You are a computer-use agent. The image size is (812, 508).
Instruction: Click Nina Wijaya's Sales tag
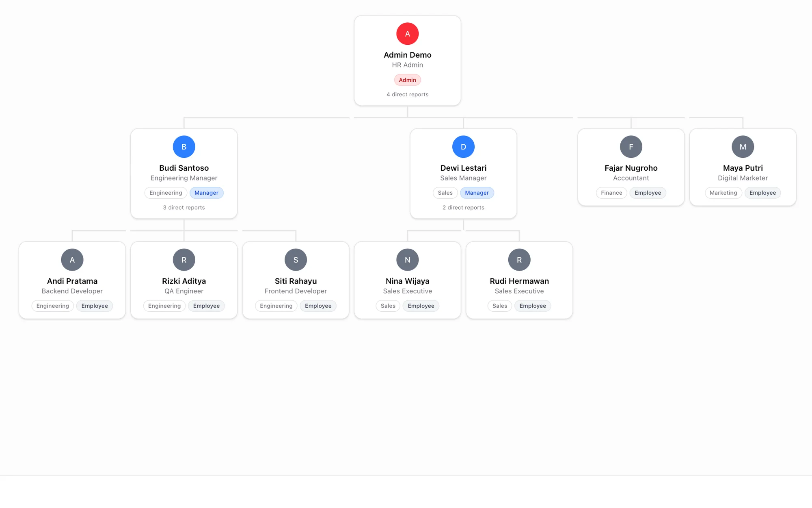pos(388,306)
